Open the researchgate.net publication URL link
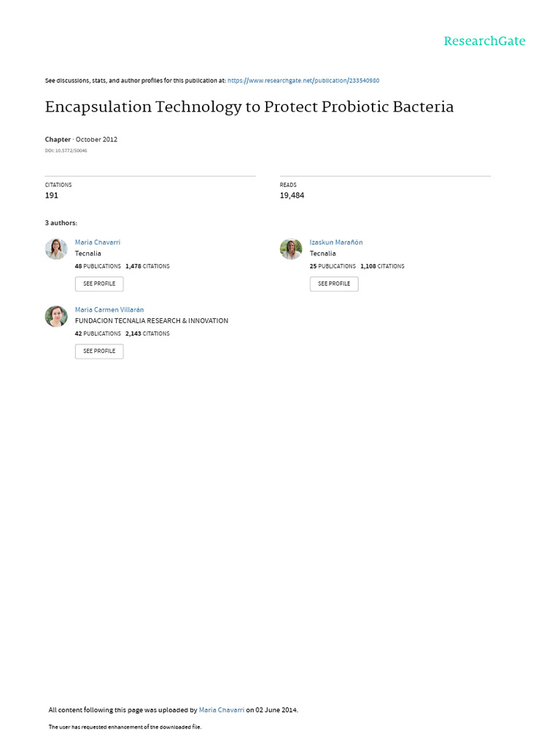 (303, 81)
